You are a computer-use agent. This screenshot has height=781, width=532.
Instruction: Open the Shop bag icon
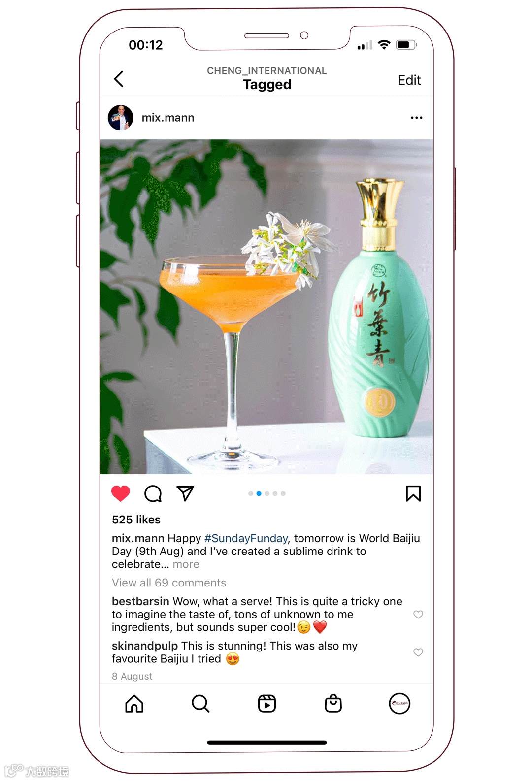[333, 703]
